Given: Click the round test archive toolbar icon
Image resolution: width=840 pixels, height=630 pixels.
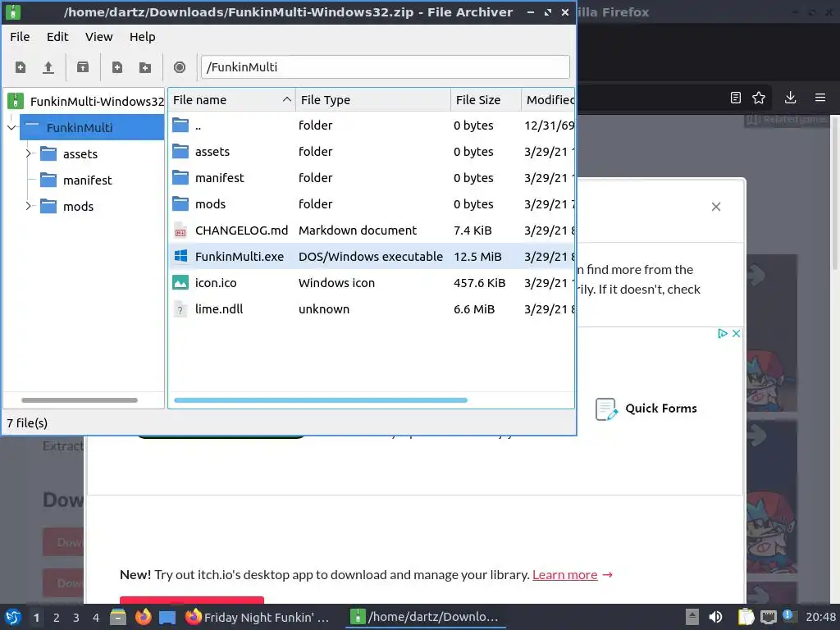Looking at the screenshot, I should [180, 67].
